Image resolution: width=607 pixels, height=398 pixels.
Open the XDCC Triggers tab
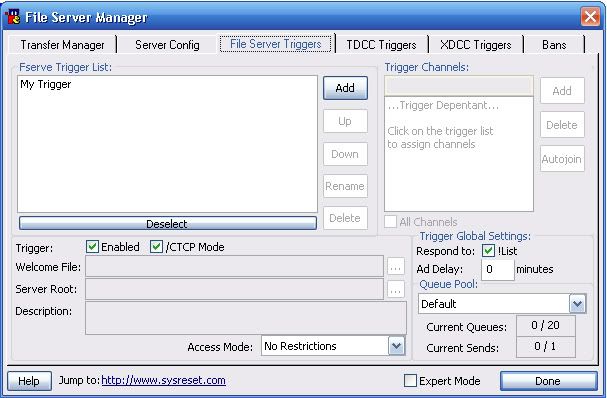click(476, 45)
